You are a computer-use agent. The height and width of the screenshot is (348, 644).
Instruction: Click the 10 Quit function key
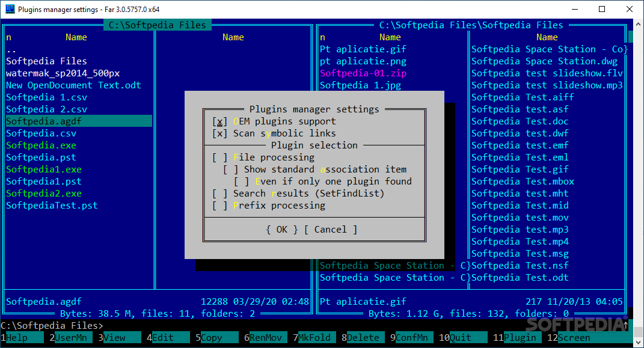[463, 338]
